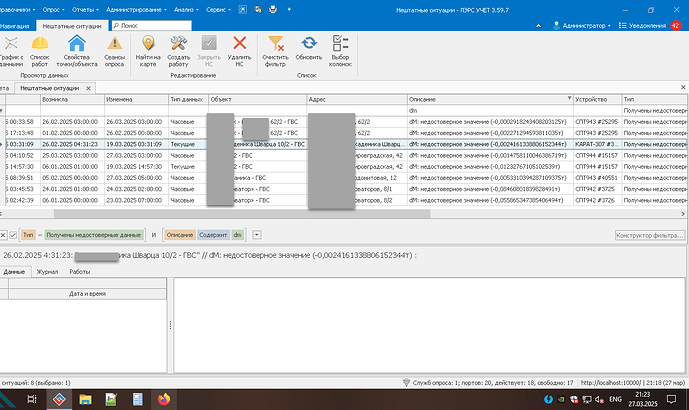
Task: Open the Опрос menu
Action: [53, 9]
